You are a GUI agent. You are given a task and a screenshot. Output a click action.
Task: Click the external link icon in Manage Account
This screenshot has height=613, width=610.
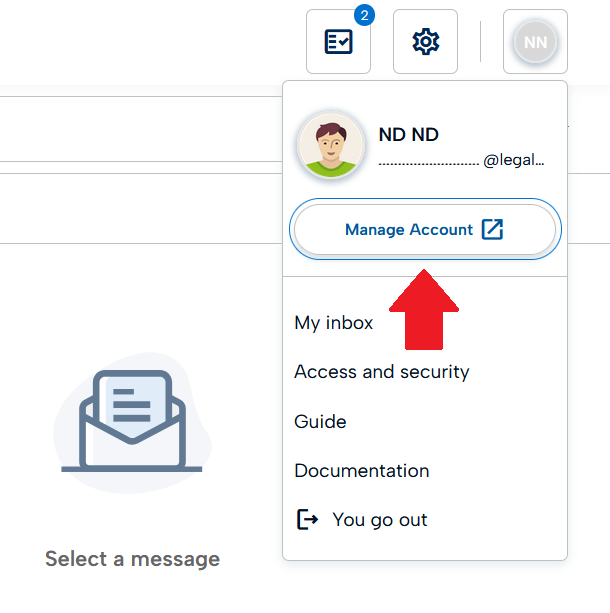tap(492, 230)
